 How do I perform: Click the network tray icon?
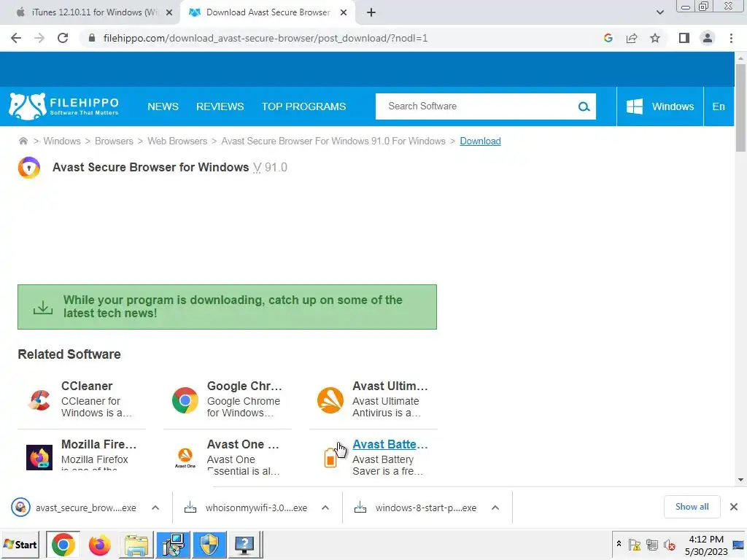(651, 544)
